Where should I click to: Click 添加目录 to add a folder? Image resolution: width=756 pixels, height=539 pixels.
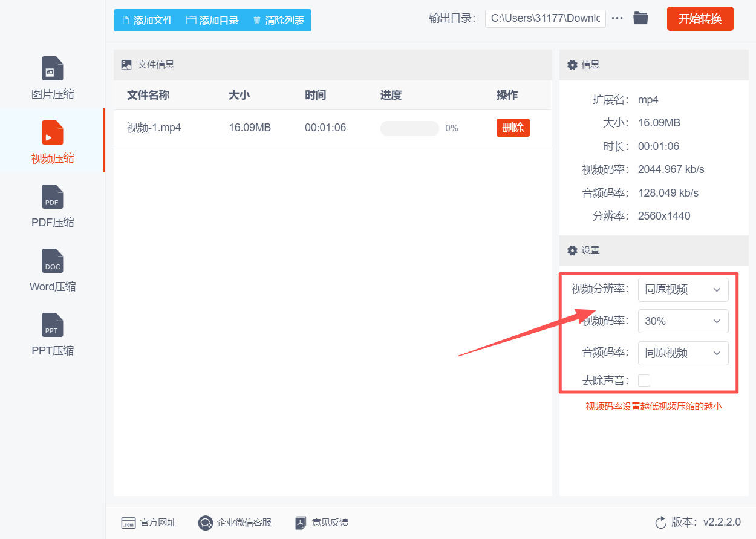click(213, 20)
